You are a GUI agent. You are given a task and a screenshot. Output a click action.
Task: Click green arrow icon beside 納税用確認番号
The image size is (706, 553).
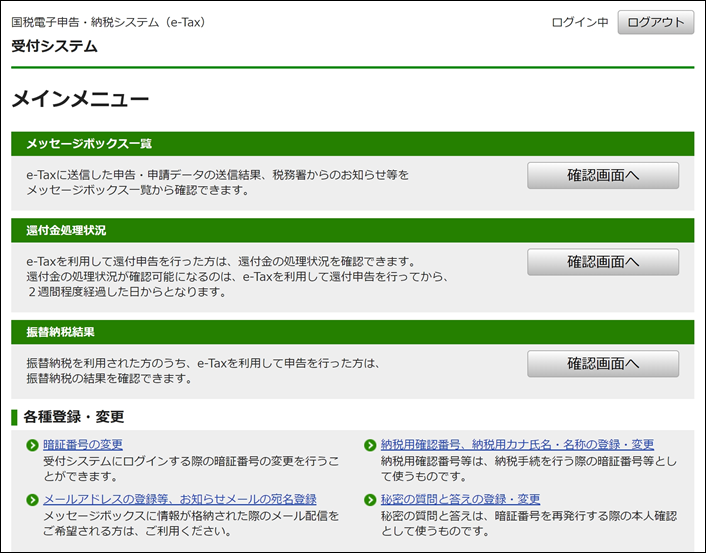[370, 445]
